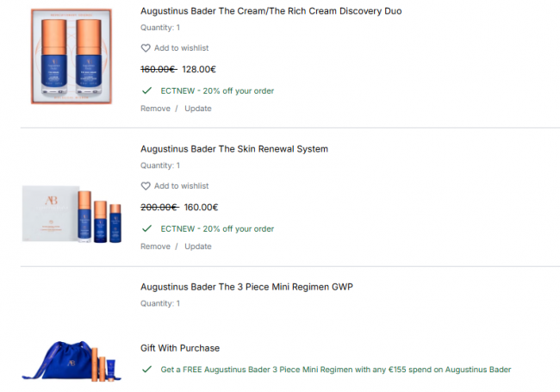Image resolution: width=560 pixels, height=392 pixels.
Task: Click green checkmark beside free gift offer
Action: coord(146,370)
